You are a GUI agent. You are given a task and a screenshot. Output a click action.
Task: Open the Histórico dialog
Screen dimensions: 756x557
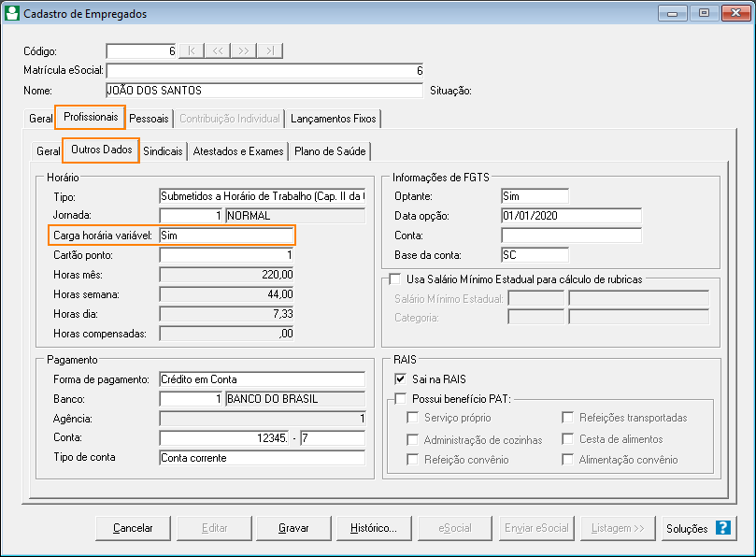[x=374, y=528]
